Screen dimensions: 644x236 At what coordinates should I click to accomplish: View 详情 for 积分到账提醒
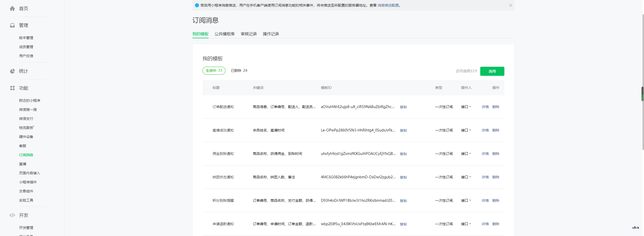tap(485, 200)
